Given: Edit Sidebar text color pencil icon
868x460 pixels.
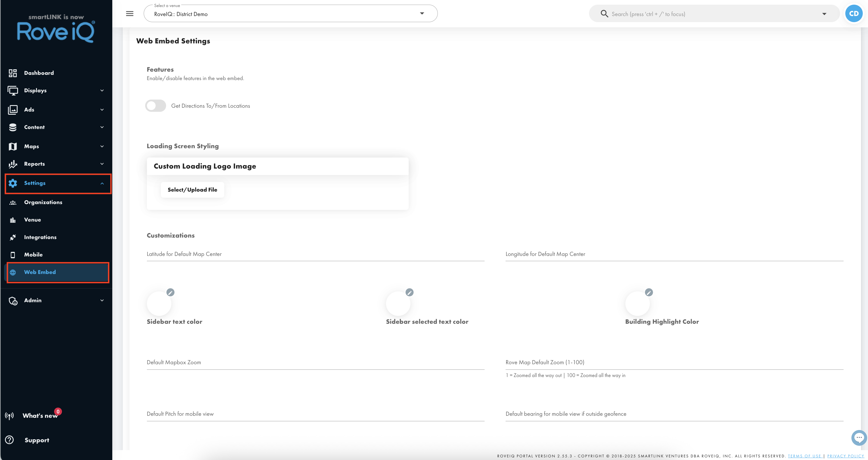Looking at the screenshot, I should pos(170,292).
